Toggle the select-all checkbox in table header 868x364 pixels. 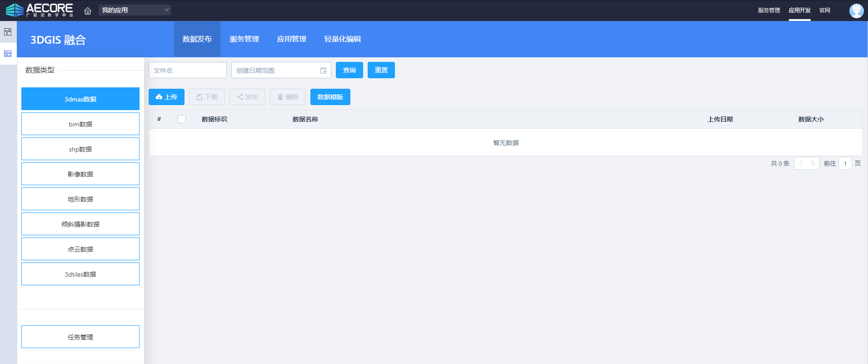(x=182, y=119)
